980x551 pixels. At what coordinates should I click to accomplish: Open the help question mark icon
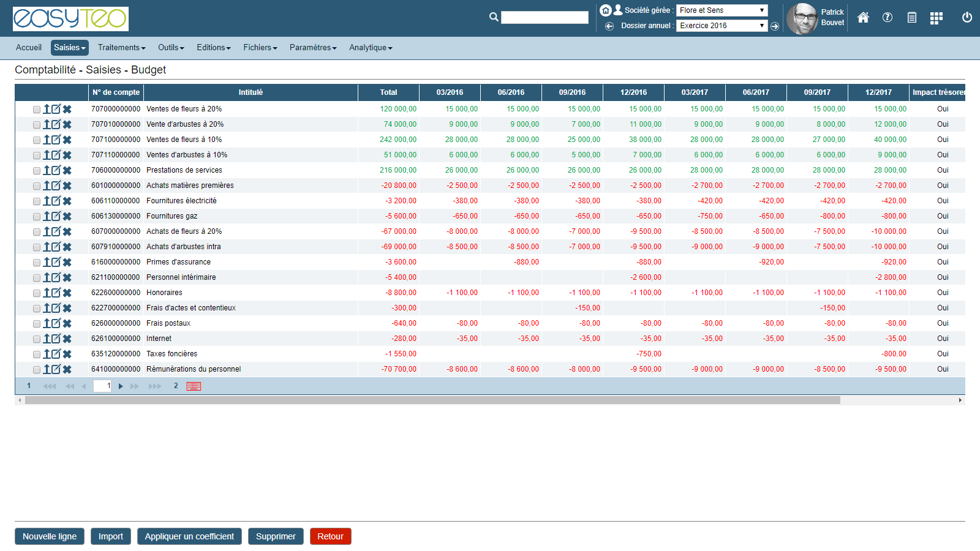pos(887,18)
